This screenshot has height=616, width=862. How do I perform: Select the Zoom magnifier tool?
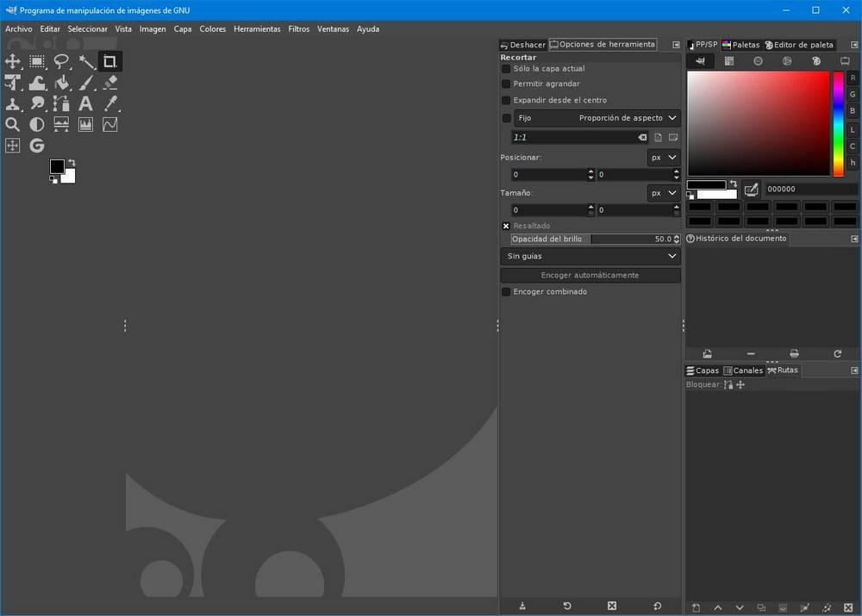[x=13, y=124]
